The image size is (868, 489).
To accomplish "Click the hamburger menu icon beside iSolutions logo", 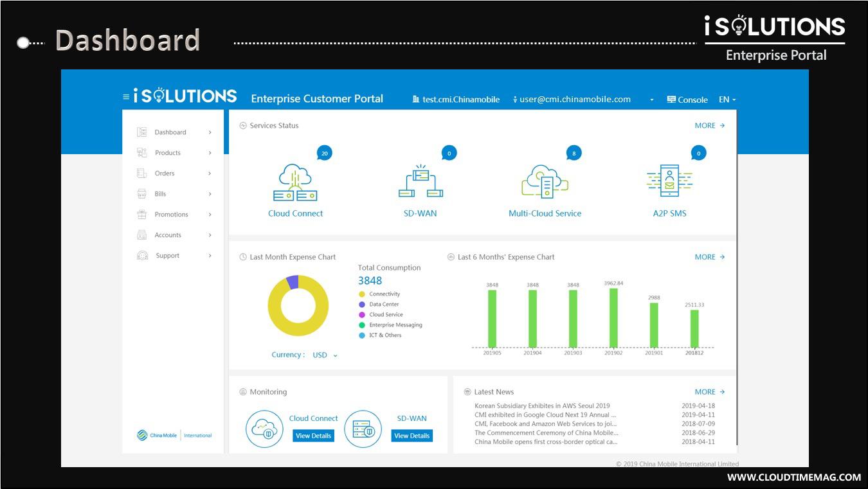I will 126,97.
